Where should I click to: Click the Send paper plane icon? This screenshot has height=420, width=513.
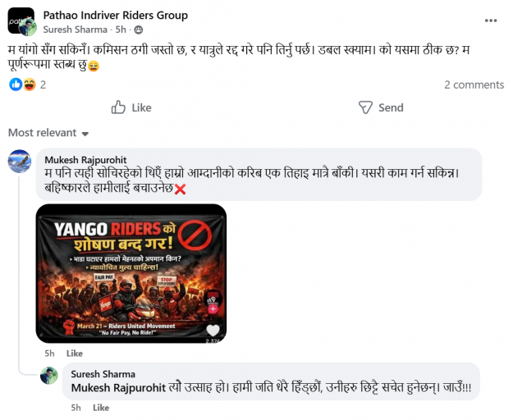[365, 107]
